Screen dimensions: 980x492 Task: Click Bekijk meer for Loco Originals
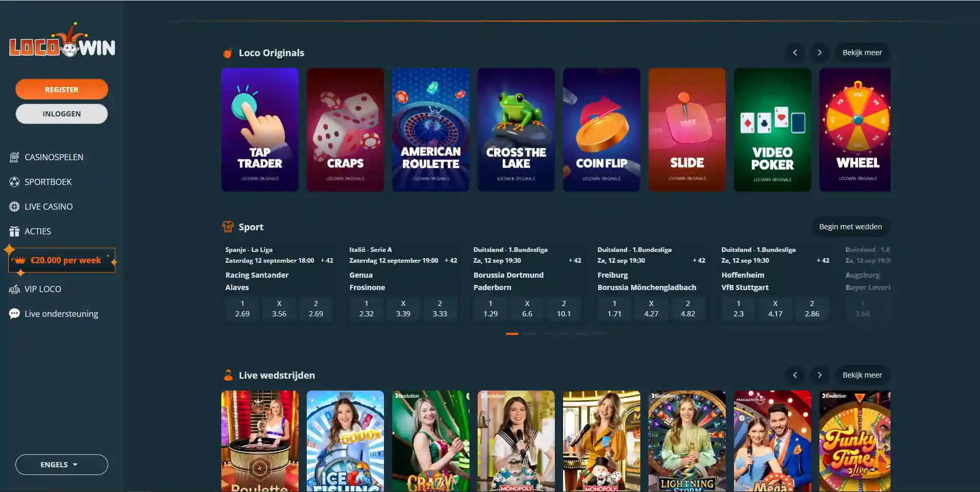click(x=862, y=53)
